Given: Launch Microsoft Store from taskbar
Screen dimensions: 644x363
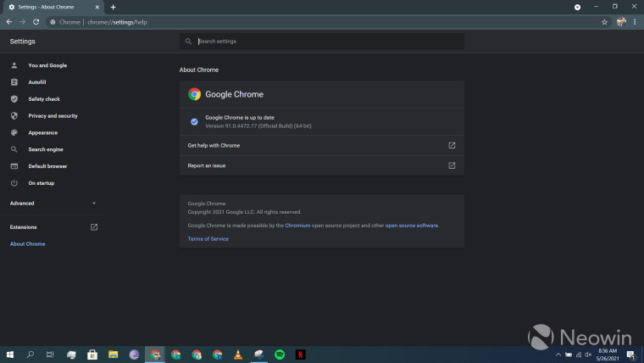Looking at the screenshot, I should click(x=92, y=355).
